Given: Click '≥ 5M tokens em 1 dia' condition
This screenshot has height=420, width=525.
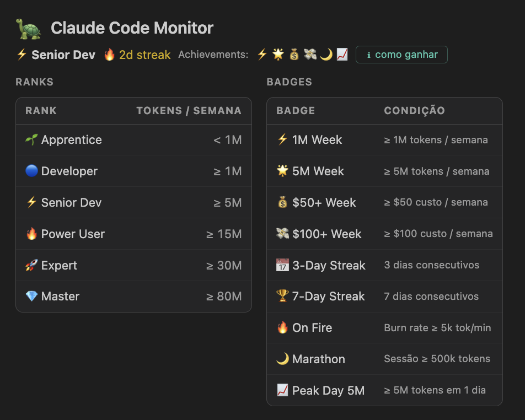Looking at the screenshot, I should coord(435,390).
